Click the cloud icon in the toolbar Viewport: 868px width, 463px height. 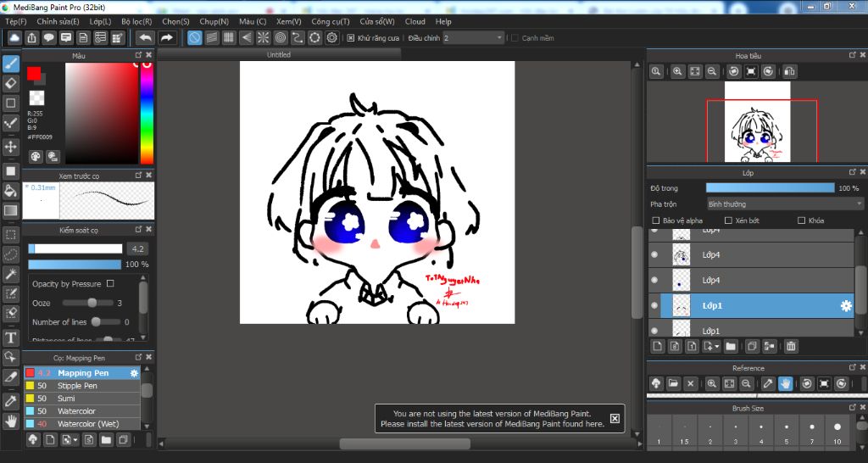[14, 37]
